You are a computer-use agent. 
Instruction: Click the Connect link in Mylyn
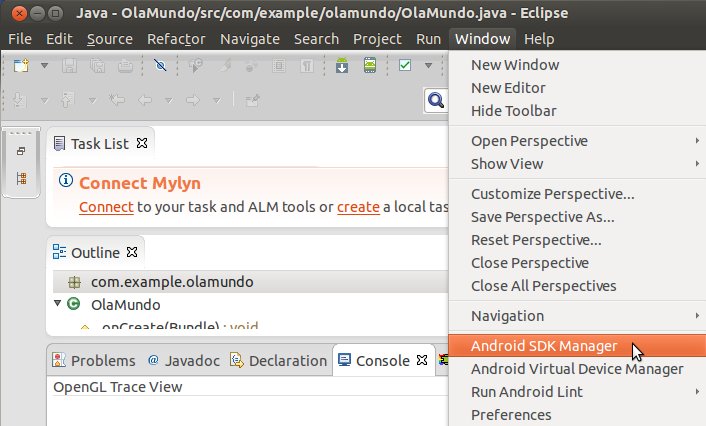[106, 207]
